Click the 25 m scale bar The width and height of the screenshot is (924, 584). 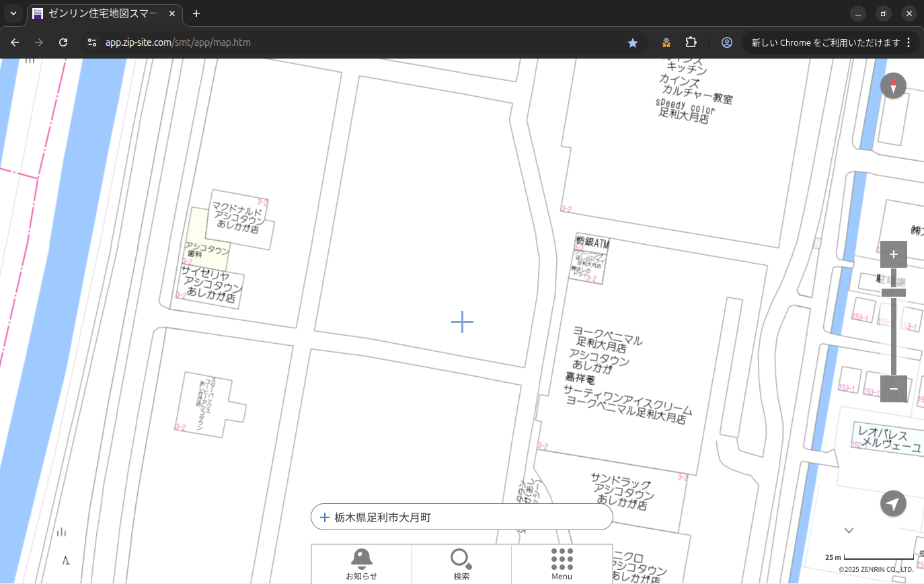pyautogui.click(x=869, y=557)
